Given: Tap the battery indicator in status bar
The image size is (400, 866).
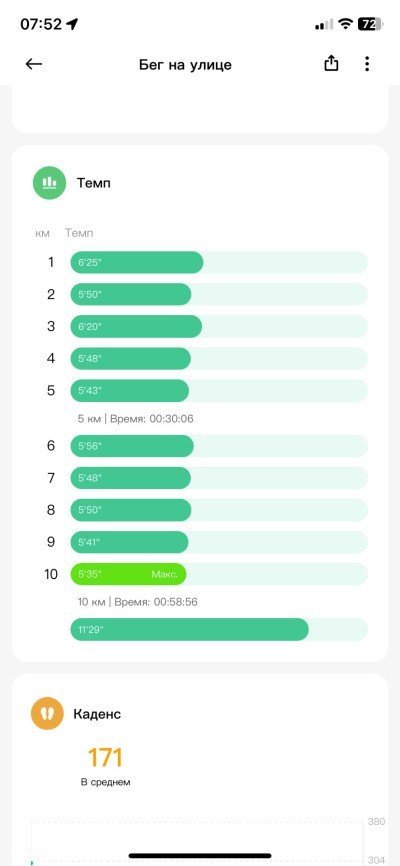Looking at the screenshot, I should point(370,24).
